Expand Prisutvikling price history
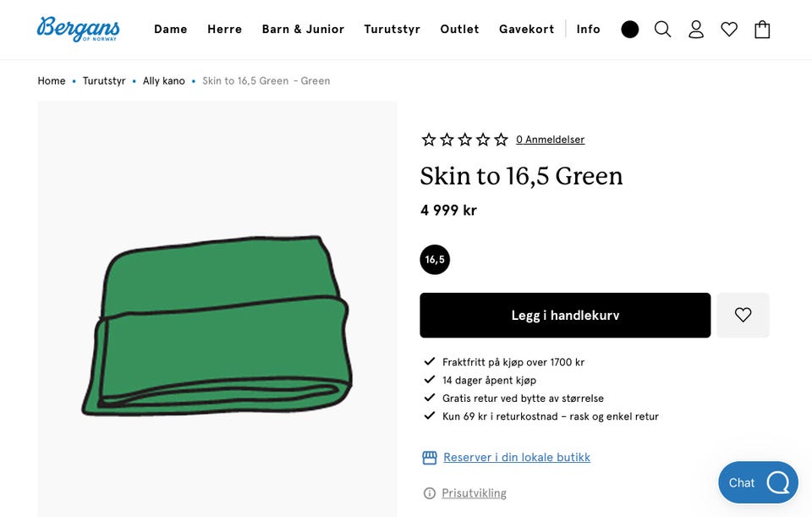The height and width of the screenshot is (517, 812). pyautogui.click(x=474, y=493)
